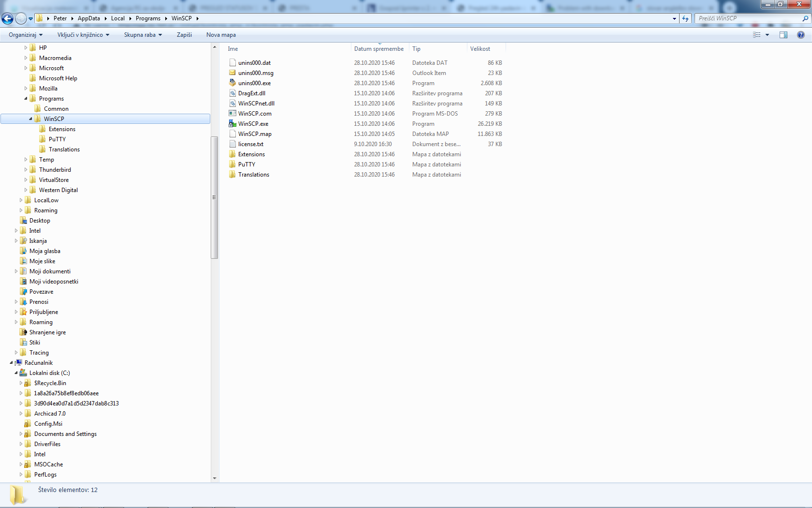Expand the Thunderbird folder node
The width and height of the screenshot is (812, 508).
coord(26,170)
